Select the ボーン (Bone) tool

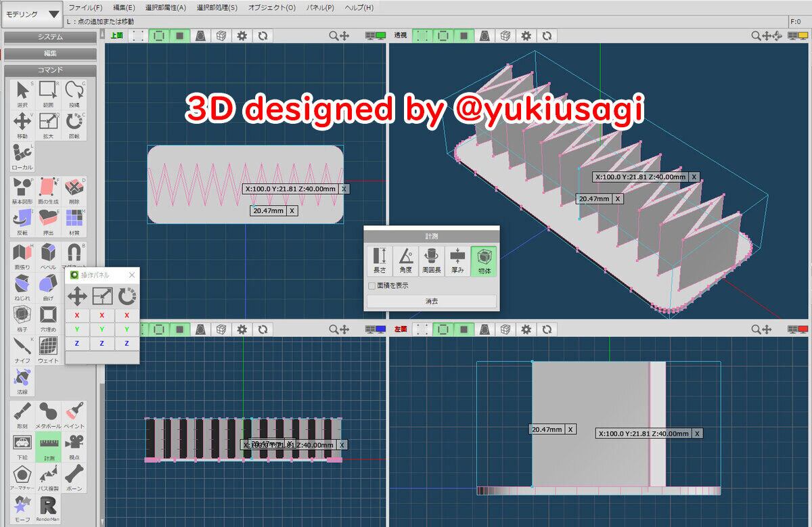pos(74,477)
